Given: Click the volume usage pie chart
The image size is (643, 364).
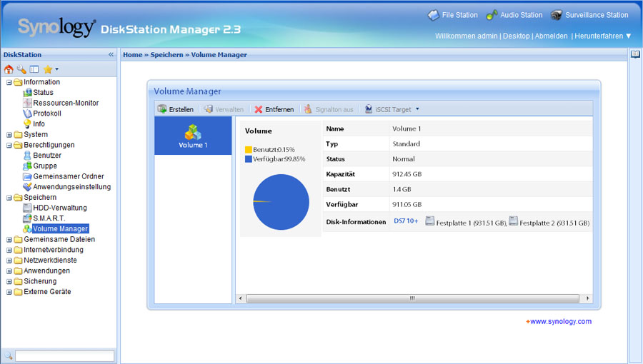Looking at the screenshot, I should (281, 202).
